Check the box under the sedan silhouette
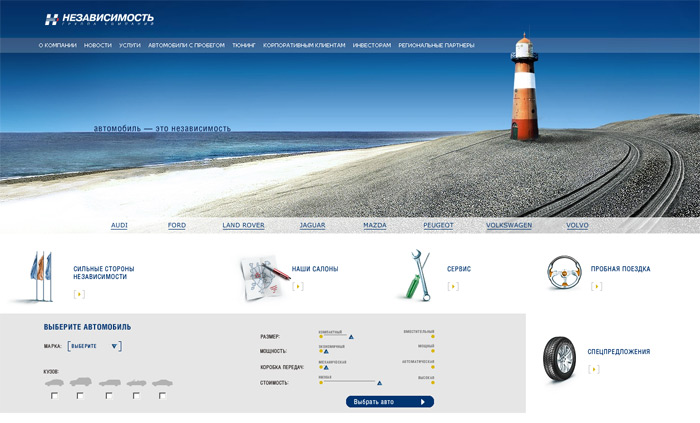 click(162, 396)
